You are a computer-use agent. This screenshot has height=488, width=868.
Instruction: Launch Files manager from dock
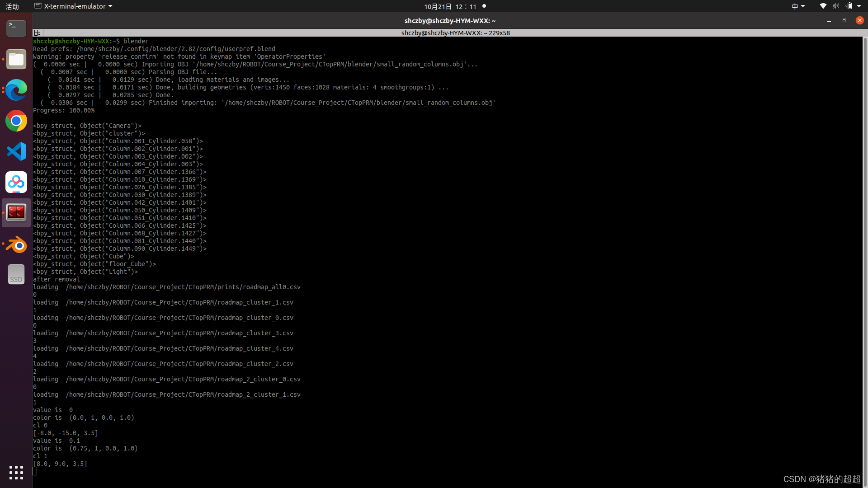tap(16, 59)
